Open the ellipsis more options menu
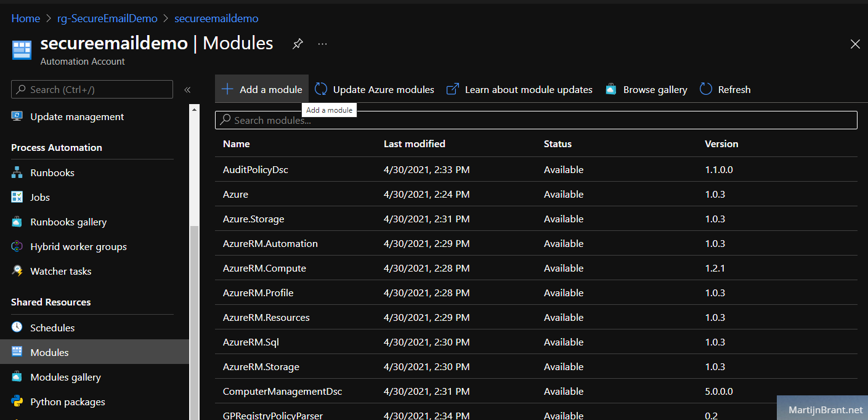The height and width of the screenshot is (420, 868). pyautogui.click(x=322, y=44)
